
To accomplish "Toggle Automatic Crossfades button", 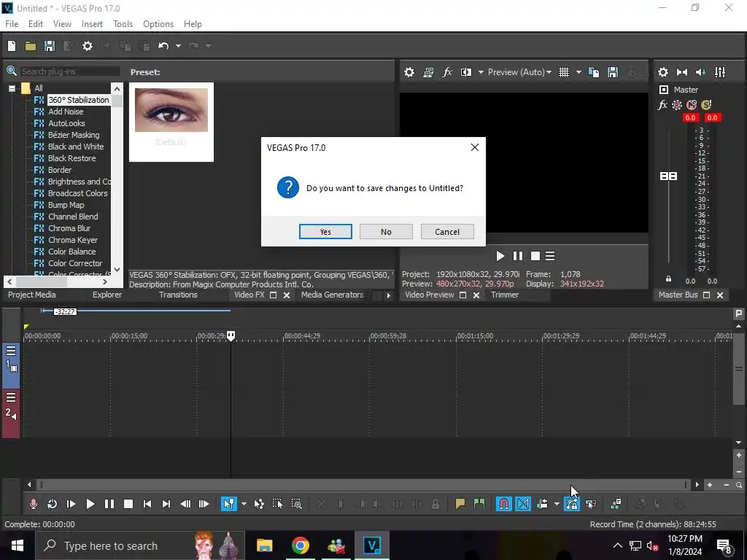I will tap(522, 504).
